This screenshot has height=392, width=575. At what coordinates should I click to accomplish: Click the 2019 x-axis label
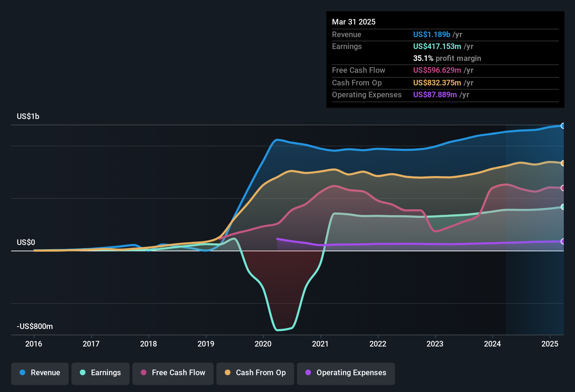206,344
